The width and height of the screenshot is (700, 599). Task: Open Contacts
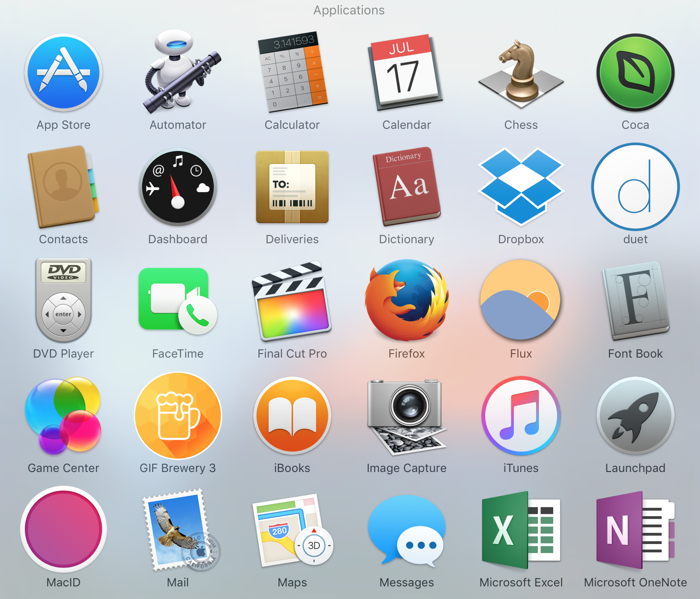63,188
